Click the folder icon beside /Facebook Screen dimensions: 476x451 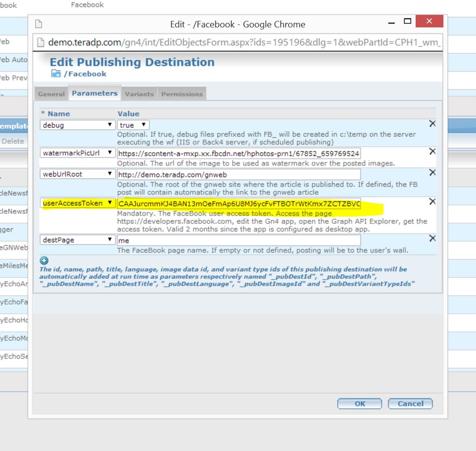pyautogui.click(x=56, y=74)
